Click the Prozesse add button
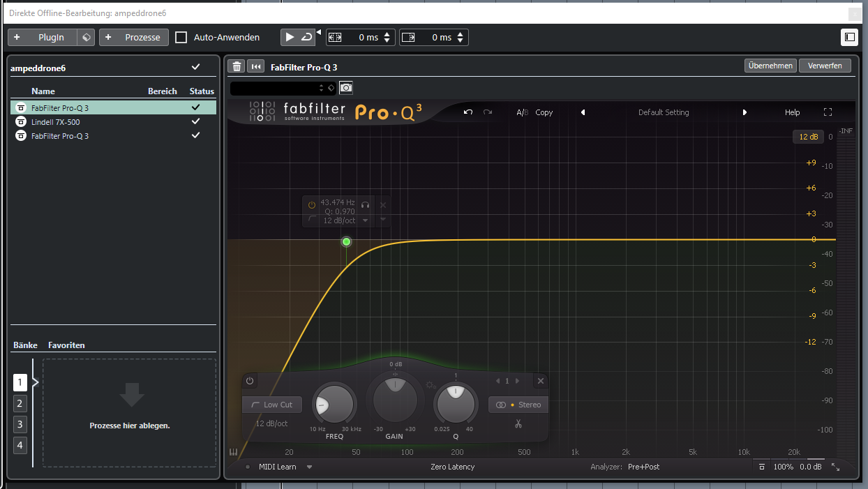 coord(134,37)
